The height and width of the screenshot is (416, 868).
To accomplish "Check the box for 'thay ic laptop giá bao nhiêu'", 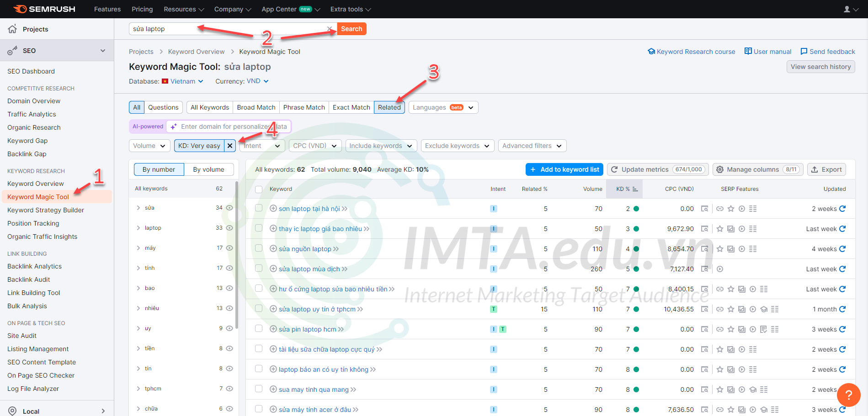I will pos(259,228).
